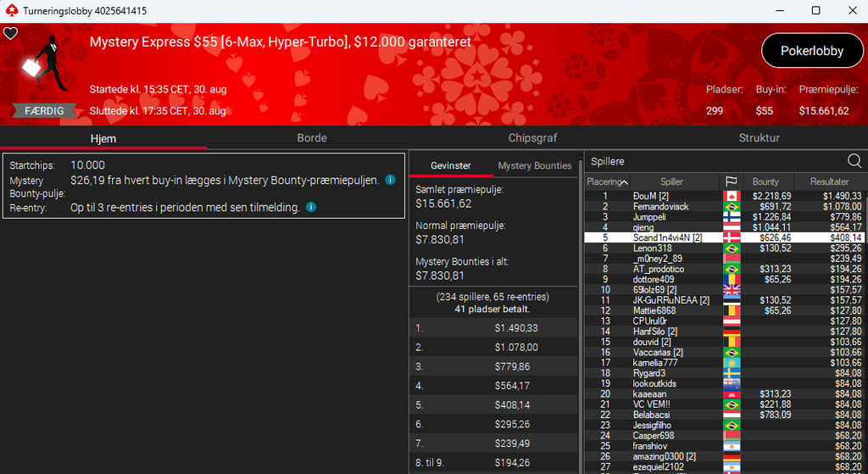868x474 pixels.
Task: Open the Pokerlobby button
Action: pos(812,51)
